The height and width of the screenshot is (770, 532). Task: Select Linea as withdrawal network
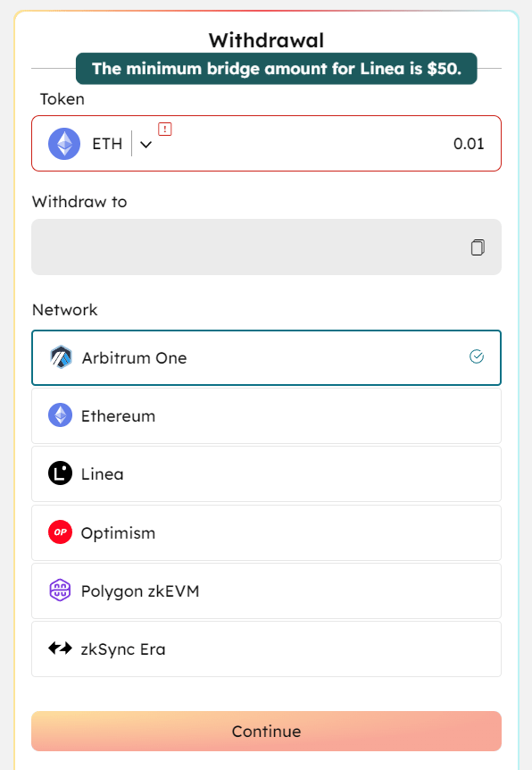pos(267,474)
